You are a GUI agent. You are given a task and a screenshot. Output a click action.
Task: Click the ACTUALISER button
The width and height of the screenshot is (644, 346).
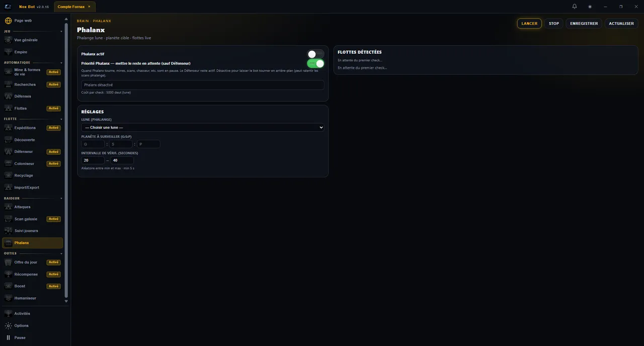coord(621,24)
